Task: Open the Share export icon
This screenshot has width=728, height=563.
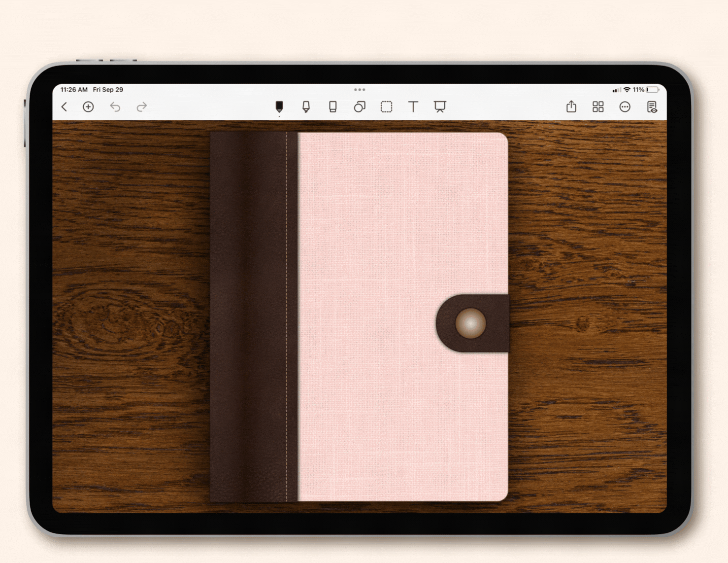Action: [x=571, y=106]
